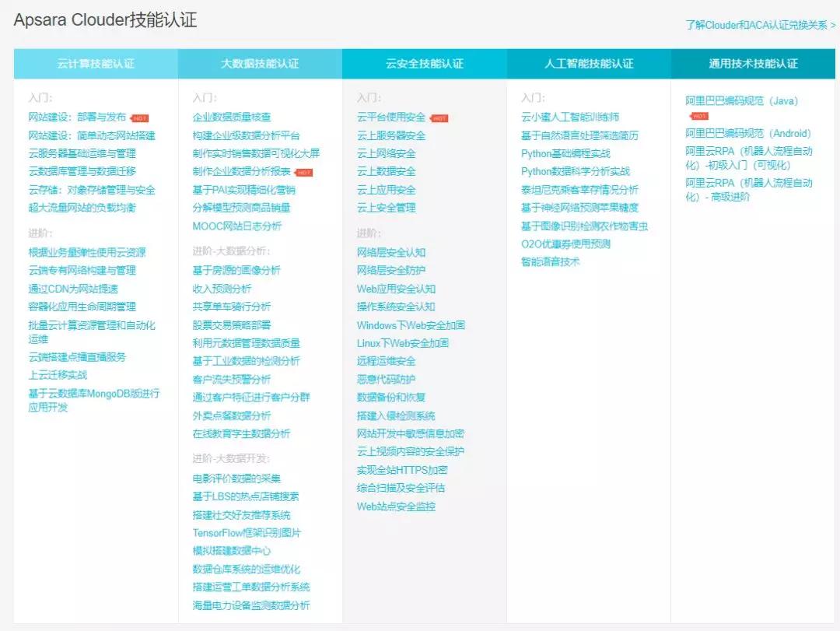Open 云服务器基础运维与管理 link
This screenshot has width=840, height=631.
(82, 153)
